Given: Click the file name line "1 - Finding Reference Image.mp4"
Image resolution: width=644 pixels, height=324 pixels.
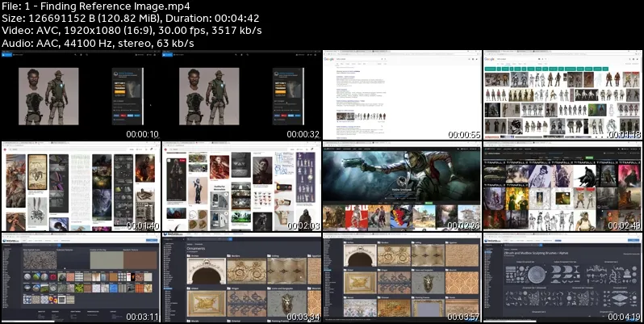Looking at the screenshot, I should (x=96, y=6).
